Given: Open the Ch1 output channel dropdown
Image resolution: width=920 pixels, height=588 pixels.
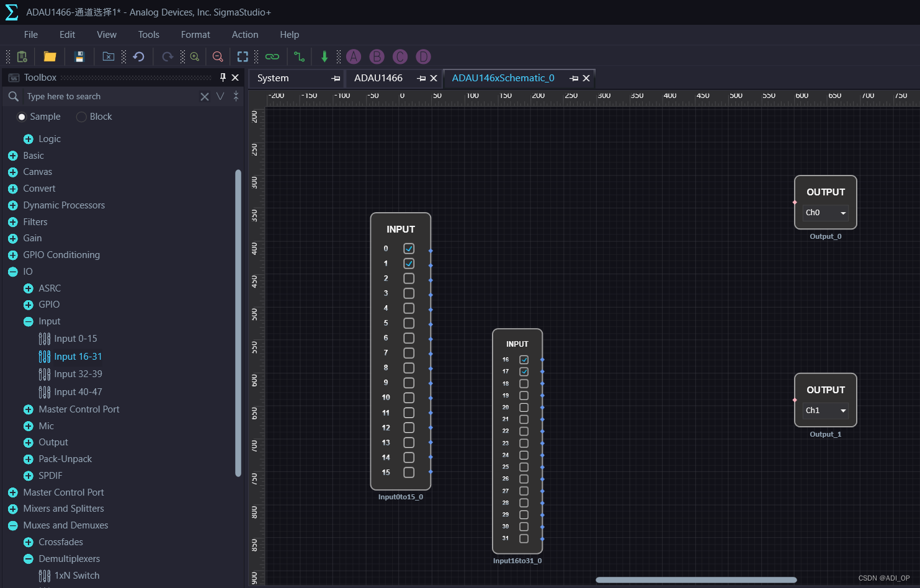Looking at the screenshot, I should [x=825, y=411].
